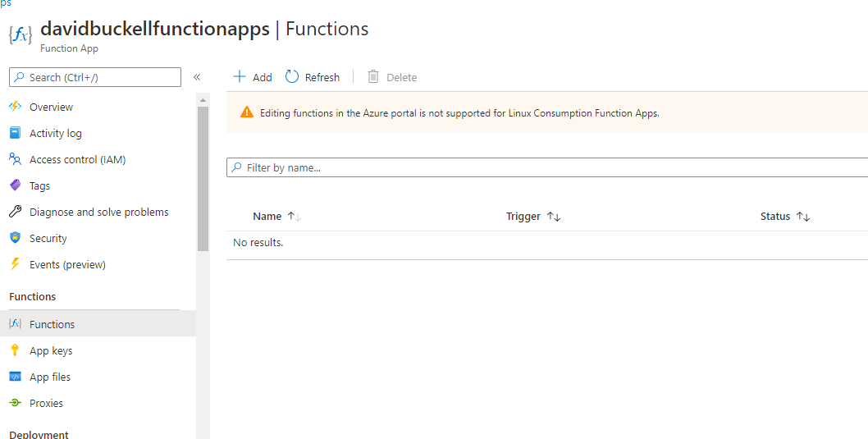The height and width of the screenshot is (439, 868).
Task: Click the Filter by name field
Action: (547, 167)
